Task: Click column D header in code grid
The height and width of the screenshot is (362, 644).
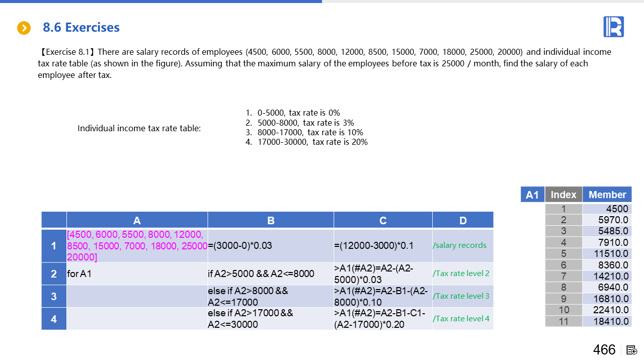Action: (x=463, y=220)
